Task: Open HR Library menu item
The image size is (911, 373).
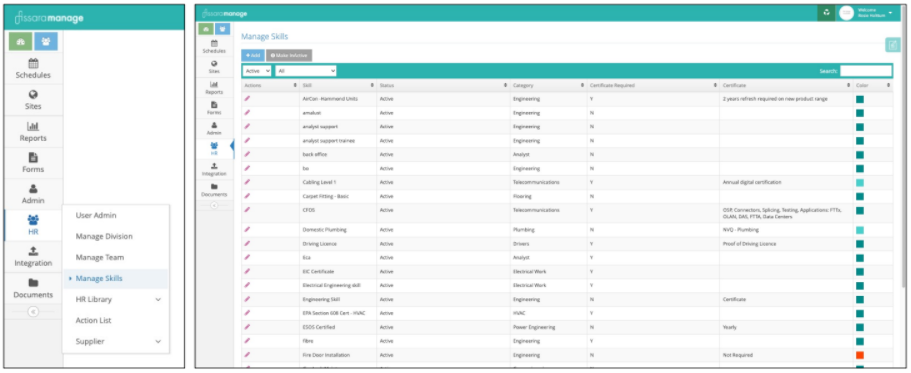Action: 94,299
